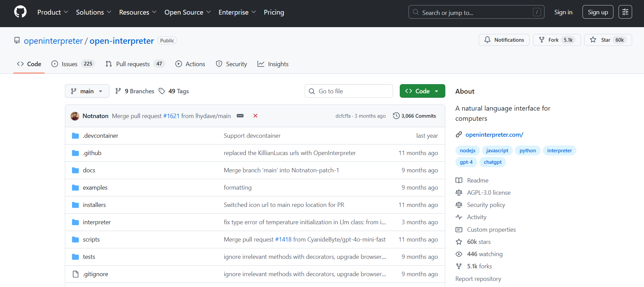Switch to the Pull requests tab
This screenshot has width=644, height=287.
click(135, 64)
